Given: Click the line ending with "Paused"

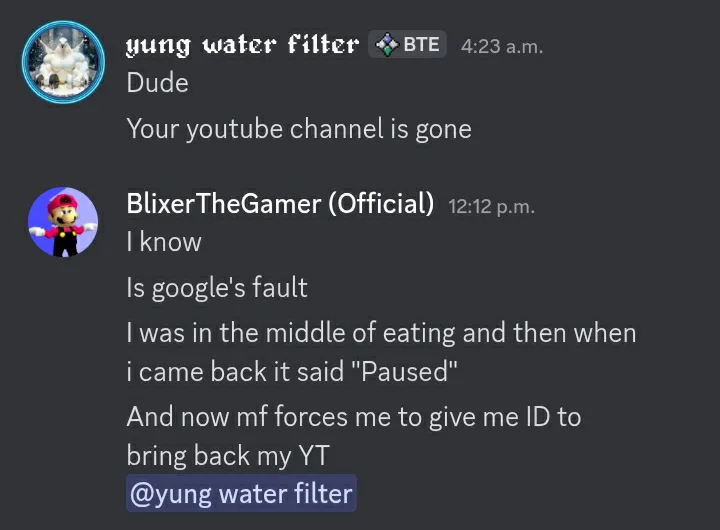Looking at the screenshot, I should coord(292,372).
